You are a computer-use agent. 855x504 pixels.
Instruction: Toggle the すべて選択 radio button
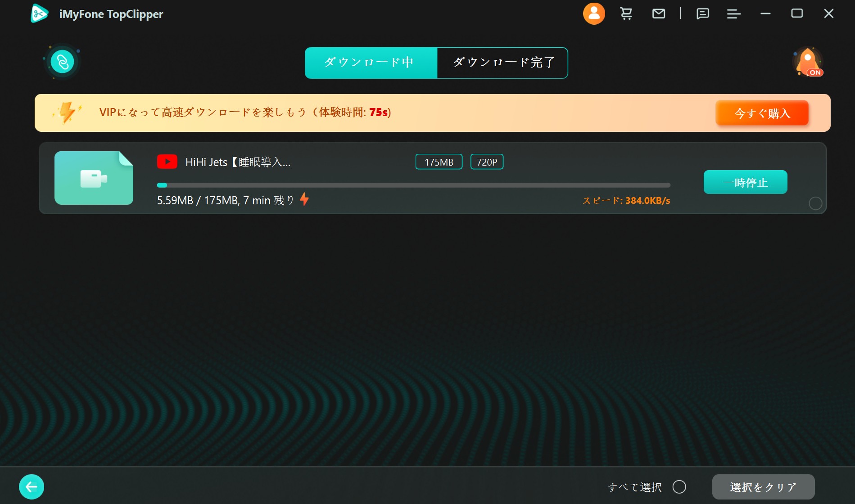point(679,487)
